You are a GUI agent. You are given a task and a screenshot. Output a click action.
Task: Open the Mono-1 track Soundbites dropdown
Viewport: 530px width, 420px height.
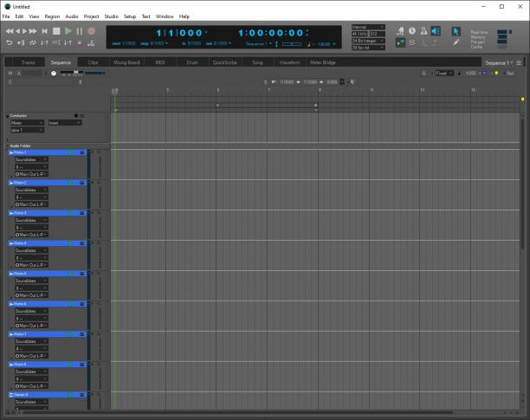click(x=31, y=159)
